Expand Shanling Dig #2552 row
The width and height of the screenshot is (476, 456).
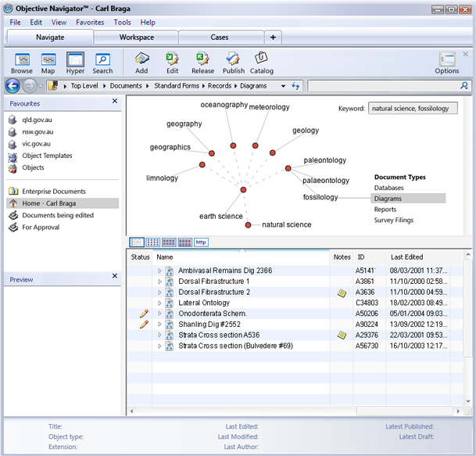point(159,324)
